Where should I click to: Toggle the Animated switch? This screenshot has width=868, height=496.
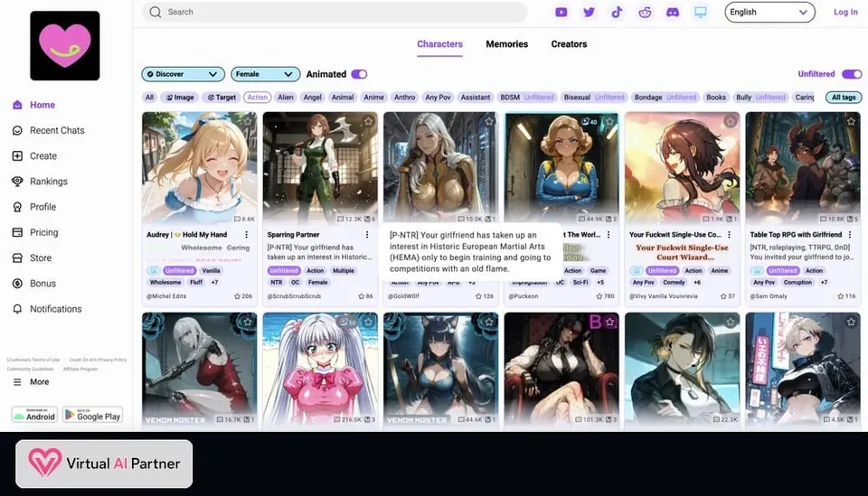[359, 74]
